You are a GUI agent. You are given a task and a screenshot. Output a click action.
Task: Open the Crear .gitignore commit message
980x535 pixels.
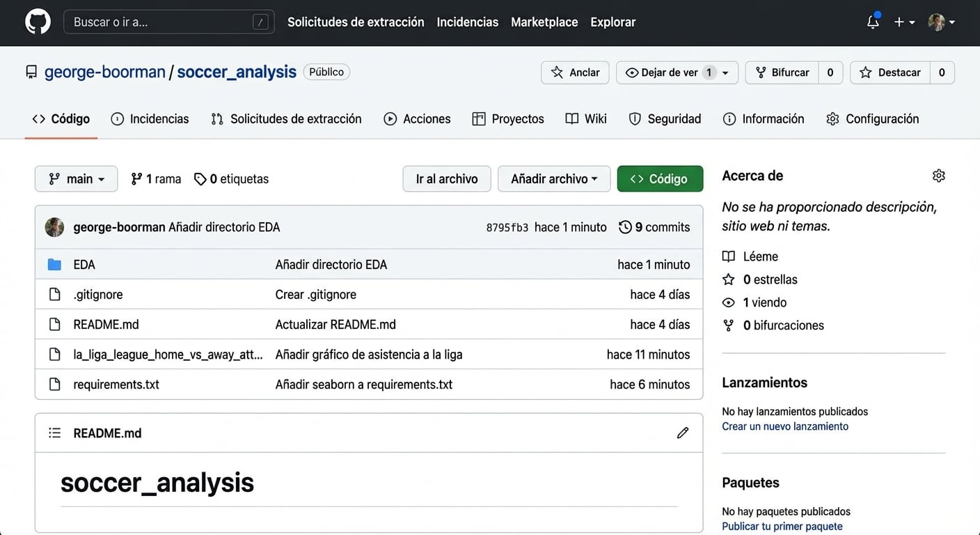click(x=316, y=295)
